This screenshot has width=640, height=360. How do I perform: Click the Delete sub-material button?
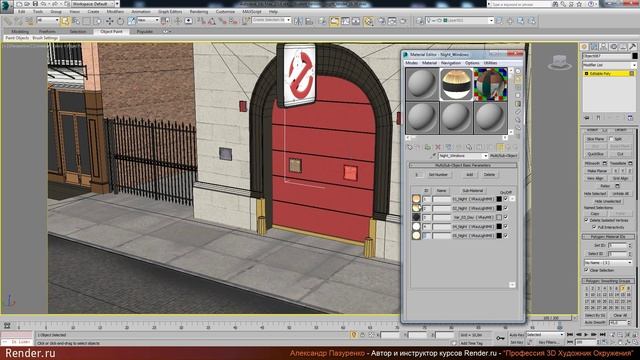(489, 175)
